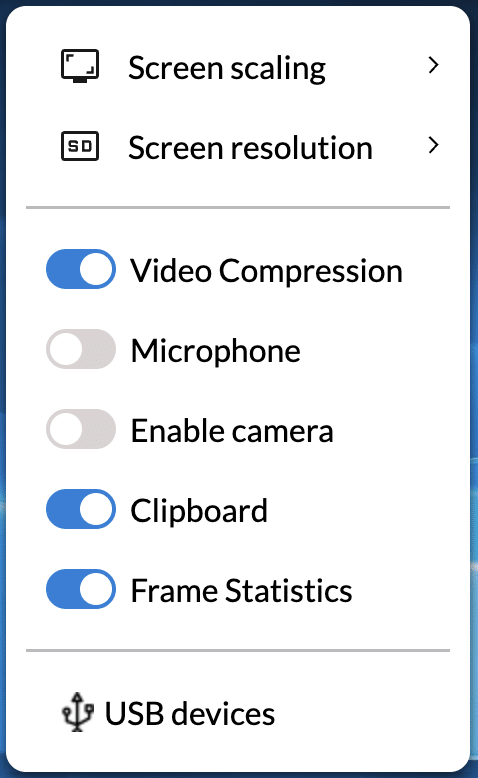Open the Screen scaling menu item
This screenshot has width=478, height=778.
(x=238, y=66)
